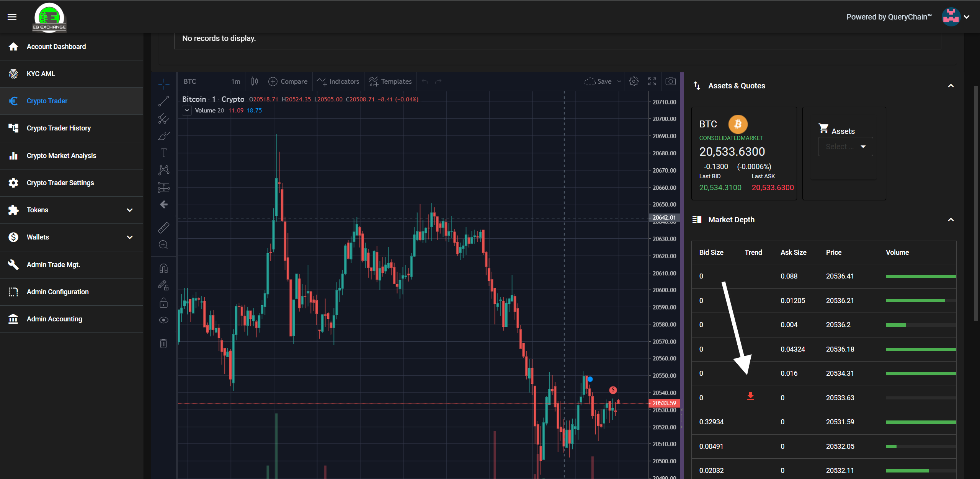Image resolution: width=980 pixels, height=479 pixels.
Task: Click the BTC symbol search field
Action: [202, 81]
